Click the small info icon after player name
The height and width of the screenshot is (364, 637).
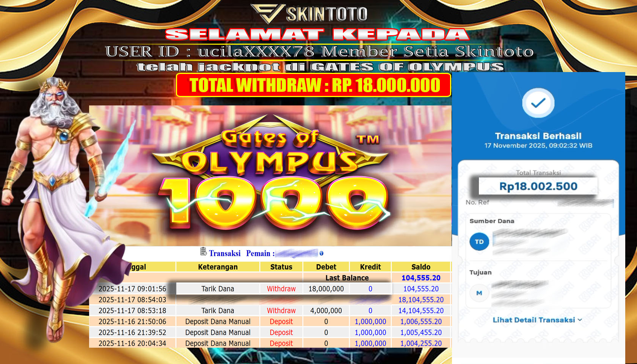322,253
